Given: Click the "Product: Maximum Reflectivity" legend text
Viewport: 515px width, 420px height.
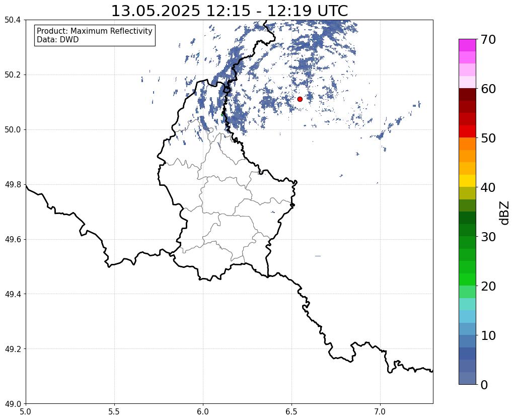Looking at the screenshot, I should pyautogui.click(x=95, y=31).
